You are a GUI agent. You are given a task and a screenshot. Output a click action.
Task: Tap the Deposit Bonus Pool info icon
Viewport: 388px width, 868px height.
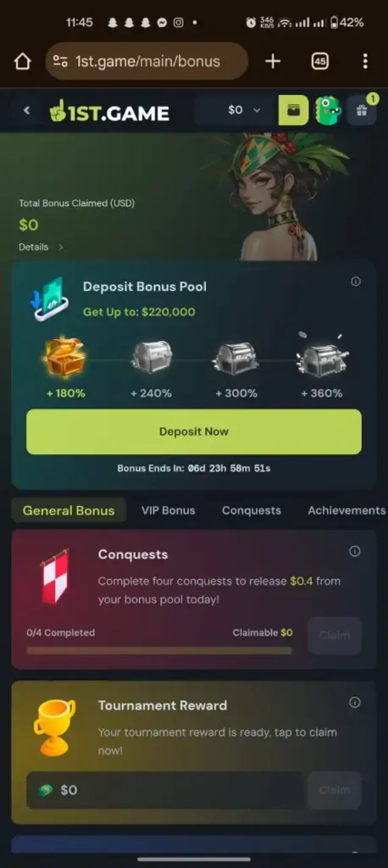click(356, 281)
